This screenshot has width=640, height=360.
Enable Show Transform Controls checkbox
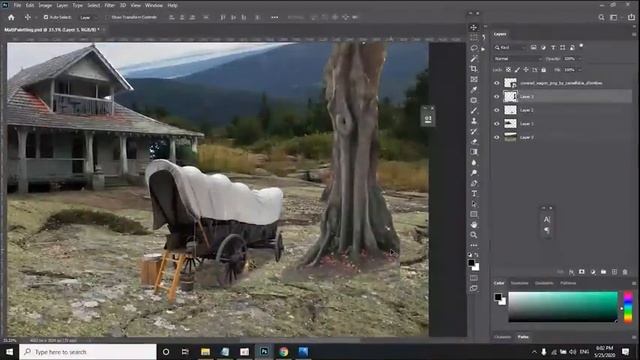pyautogui.click(x=107, y=18)
